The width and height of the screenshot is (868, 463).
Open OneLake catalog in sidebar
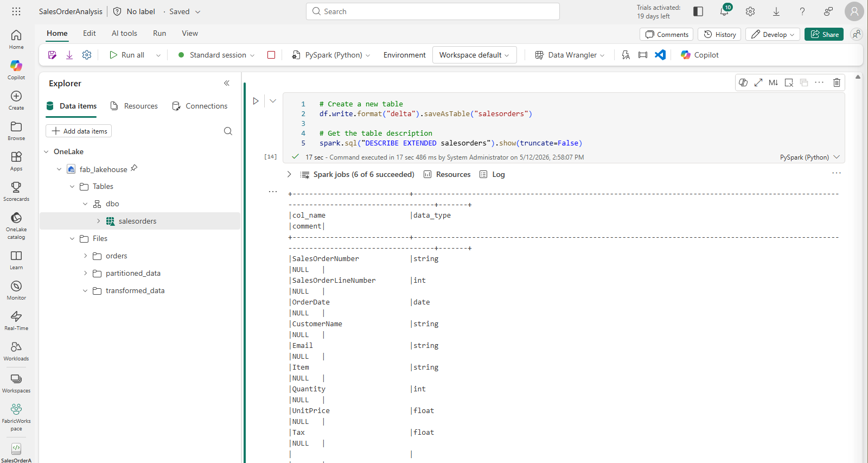[16, 226]
